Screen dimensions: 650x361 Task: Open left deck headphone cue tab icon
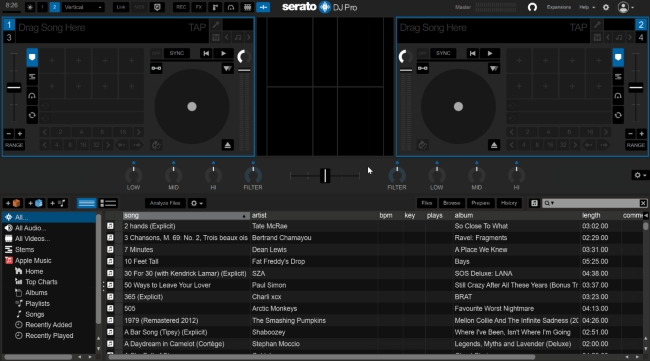(x=32, y=96)
